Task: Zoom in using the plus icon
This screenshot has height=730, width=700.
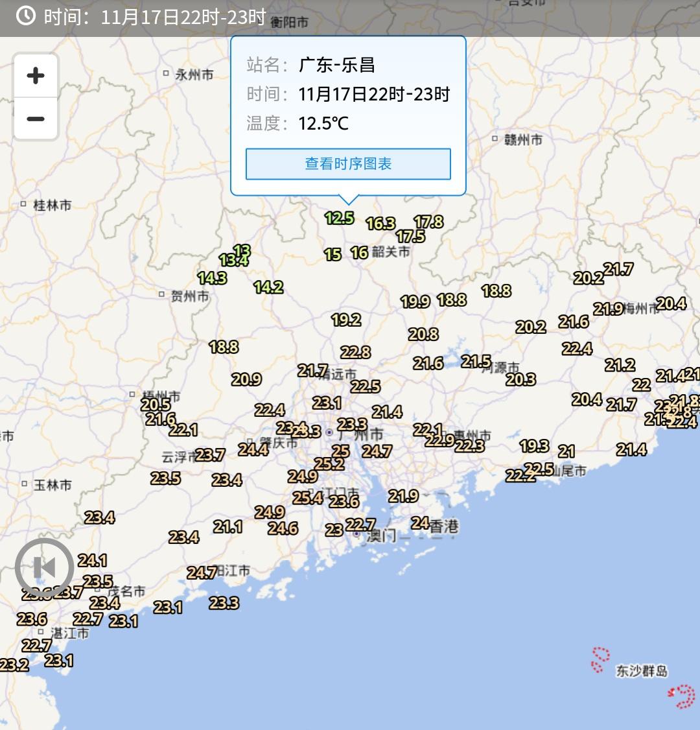Action: click(36, 76)
